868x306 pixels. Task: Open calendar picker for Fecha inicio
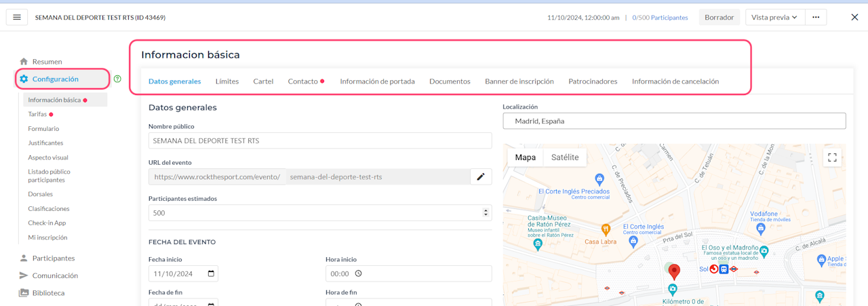coord(211,273)
